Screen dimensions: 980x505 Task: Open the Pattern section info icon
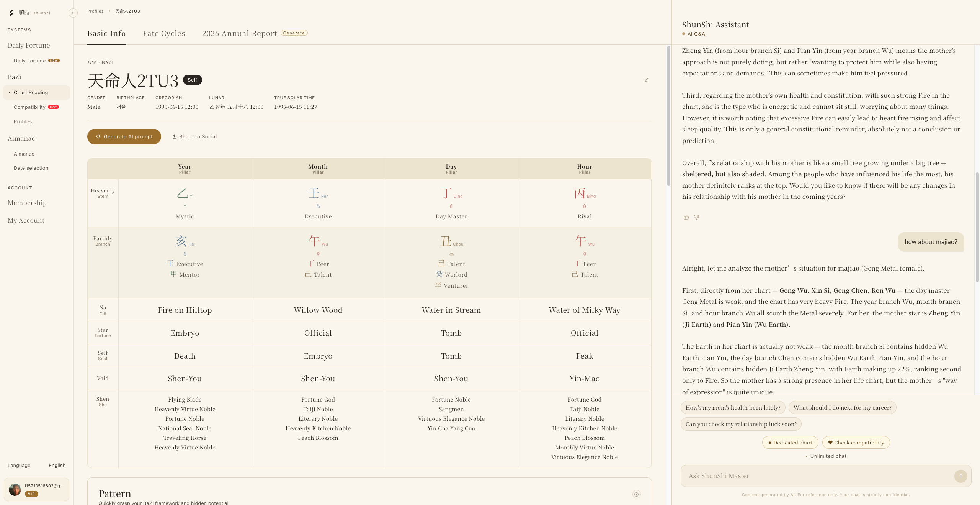tap(636, 494)
